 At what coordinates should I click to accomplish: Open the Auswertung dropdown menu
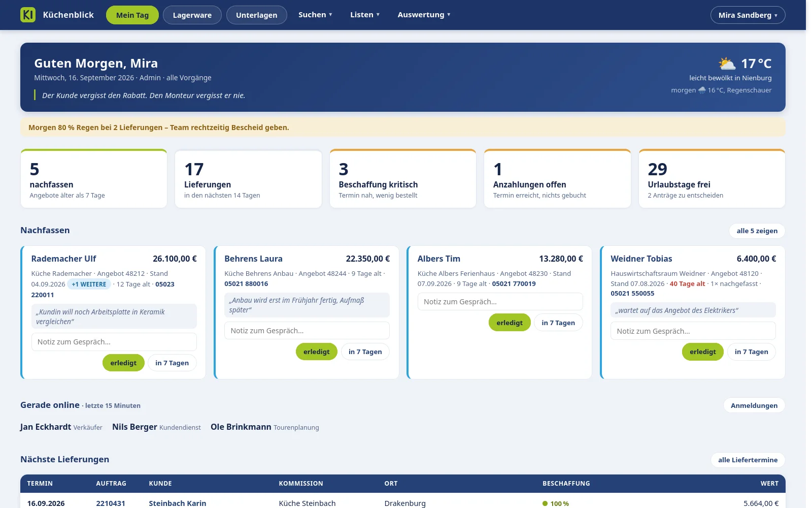[424, 15]
